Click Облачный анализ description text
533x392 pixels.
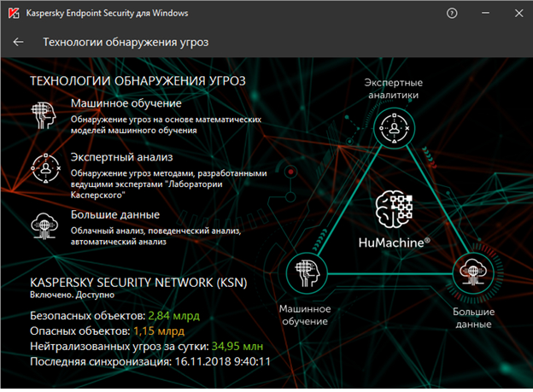pos(155,236)
